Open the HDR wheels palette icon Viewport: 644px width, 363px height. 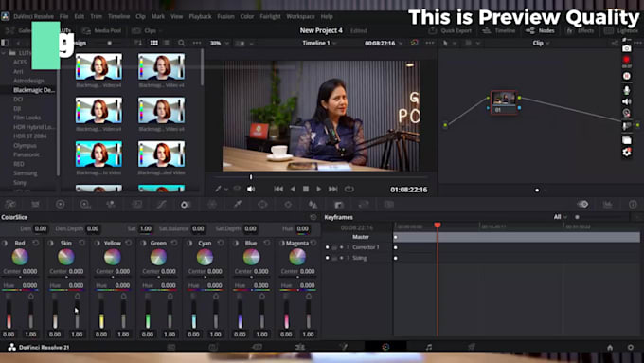[x=85, y=205]
